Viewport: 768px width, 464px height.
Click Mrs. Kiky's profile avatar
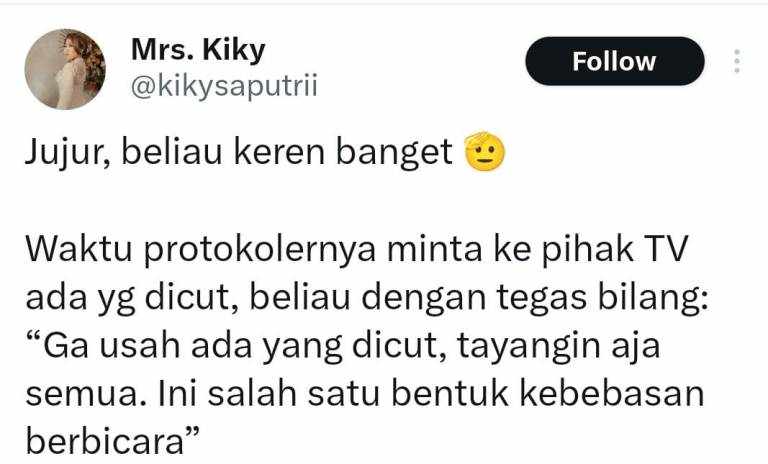tap(65, 69)
